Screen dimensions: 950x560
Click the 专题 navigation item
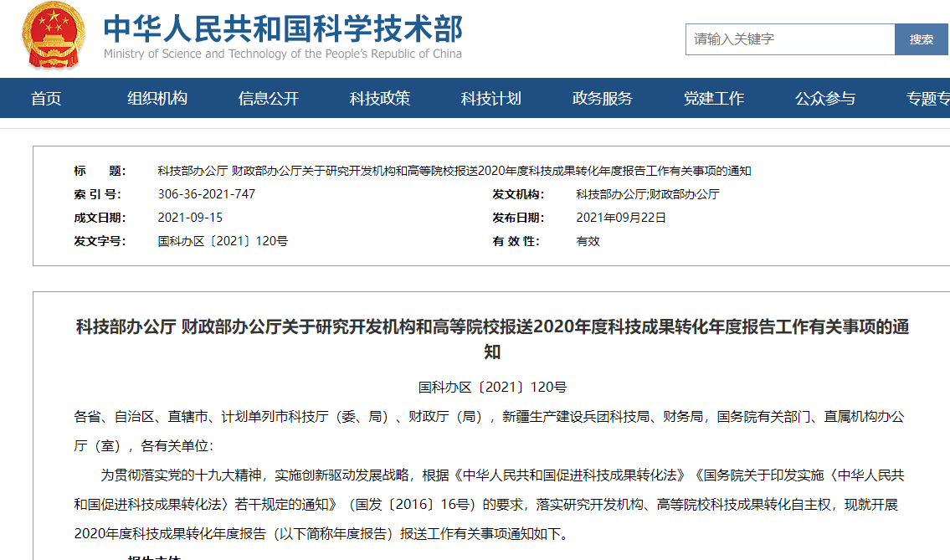927,99
